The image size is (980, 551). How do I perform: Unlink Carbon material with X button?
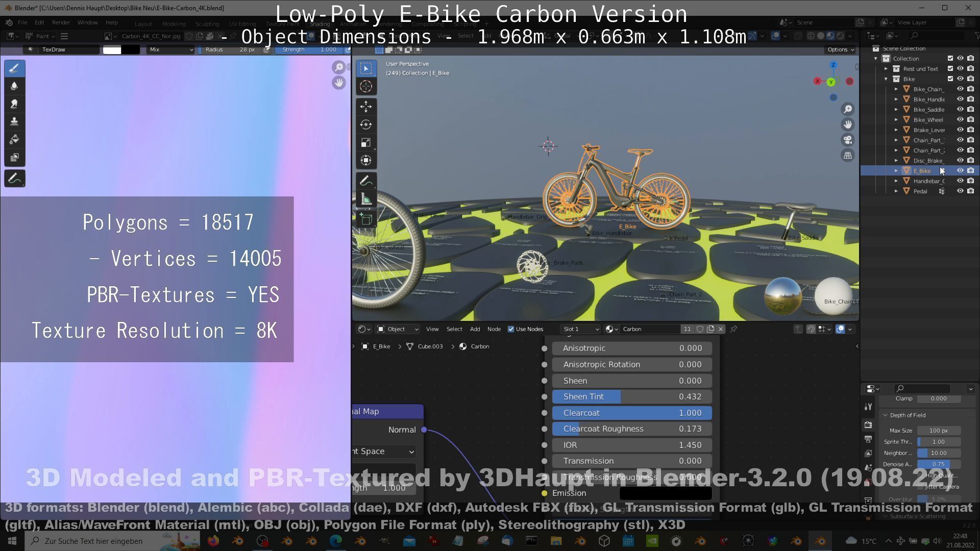[x=721, y=329]
